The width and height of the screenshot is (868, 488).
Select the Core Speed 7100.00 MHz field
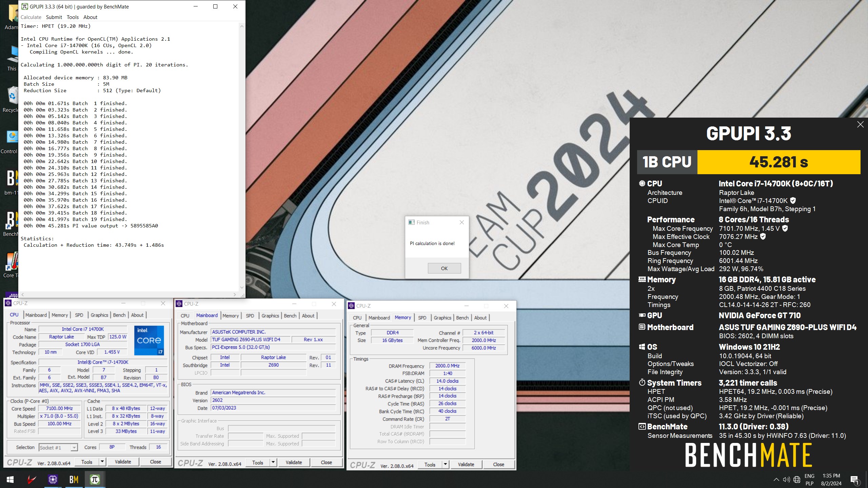click(59, 408)
